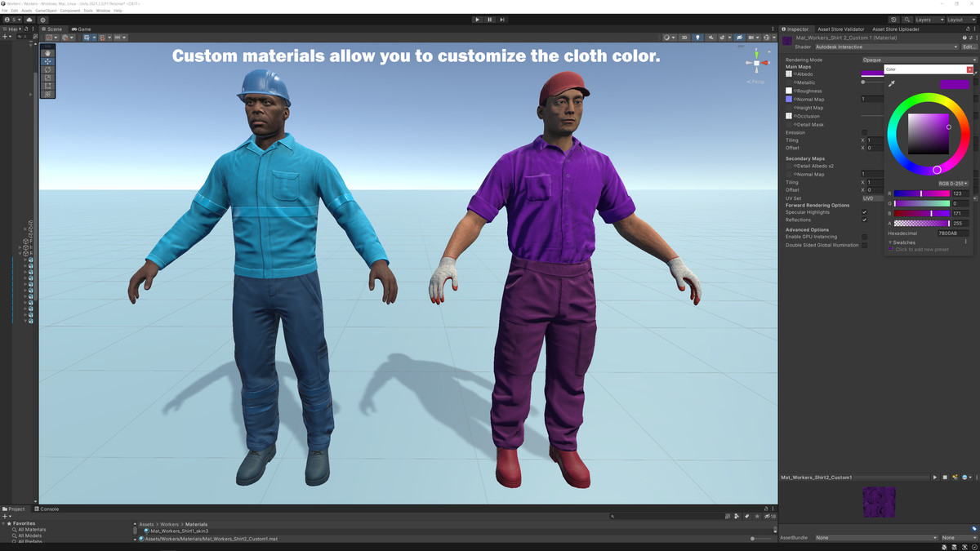Toggle scene audio with the speaker icon
Screen dimensions: 980x551
tap(711, 38)
